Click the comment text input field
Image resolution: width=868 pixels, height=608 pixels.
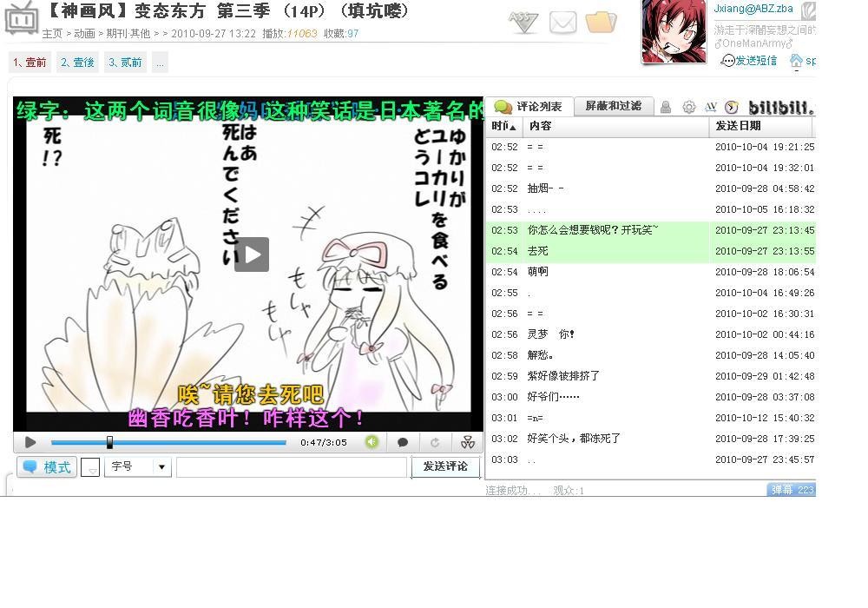point(292,467)
